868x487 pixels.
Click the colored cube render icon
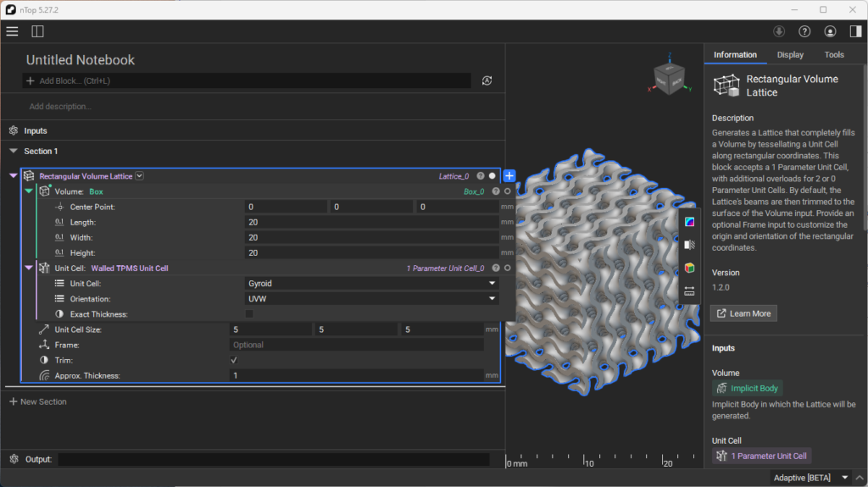[x=689, y=268]
